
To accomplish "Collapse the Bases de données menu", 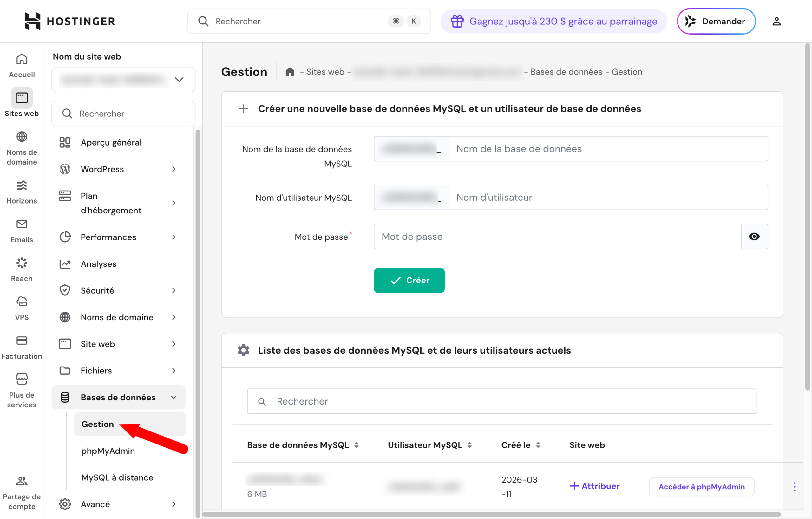I will 118,397.
